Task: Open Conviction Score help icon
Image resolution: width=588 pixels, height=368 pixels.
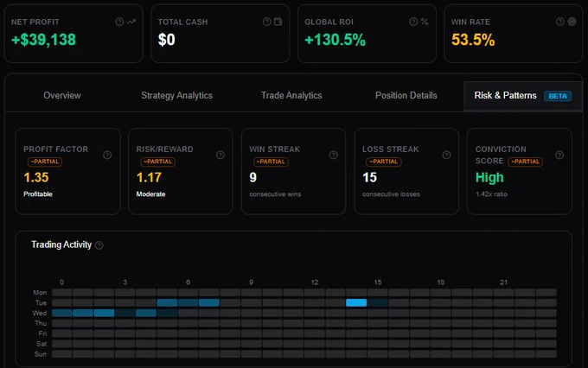Action: click(x=559, y=155)
